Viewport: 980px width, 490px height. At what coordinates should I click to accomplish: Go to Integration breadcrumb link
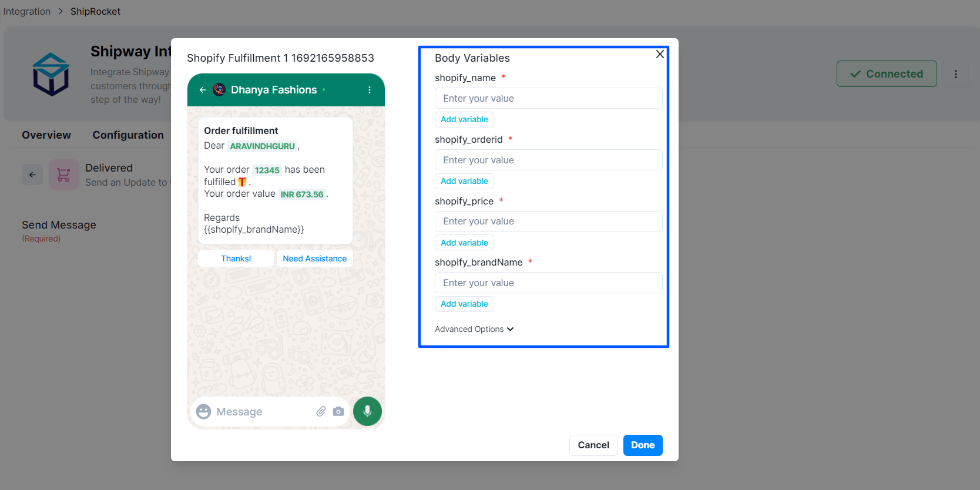tap(27, 11)
